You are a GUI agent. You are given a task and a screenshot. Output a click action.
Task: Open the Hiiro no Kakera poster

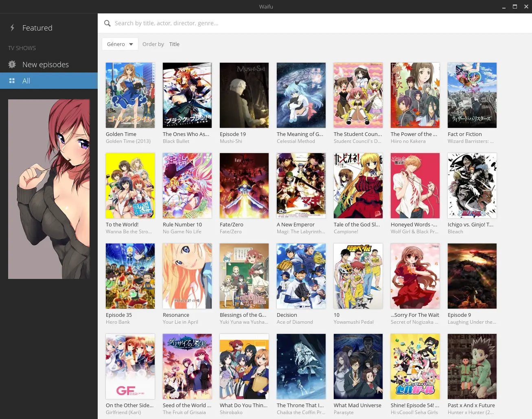(415, 95)
